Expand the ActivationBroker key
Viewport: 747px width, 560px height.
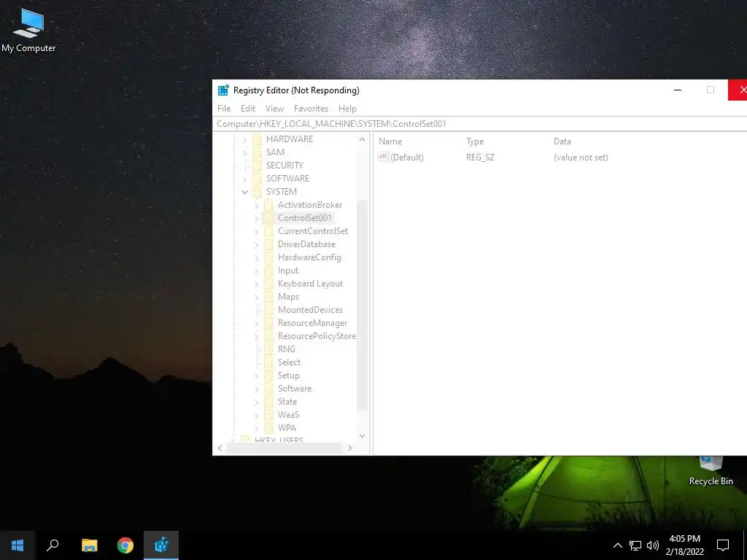(256, 205)
